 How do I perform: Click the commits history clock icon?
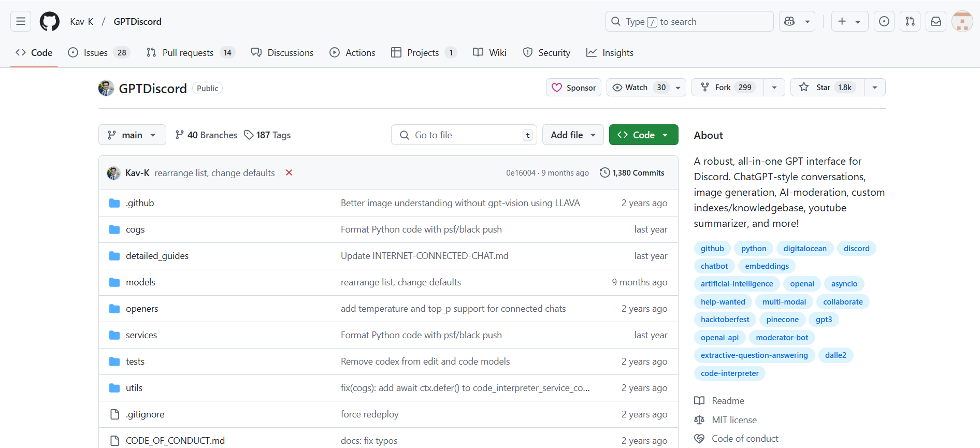(x=604, y=172)
